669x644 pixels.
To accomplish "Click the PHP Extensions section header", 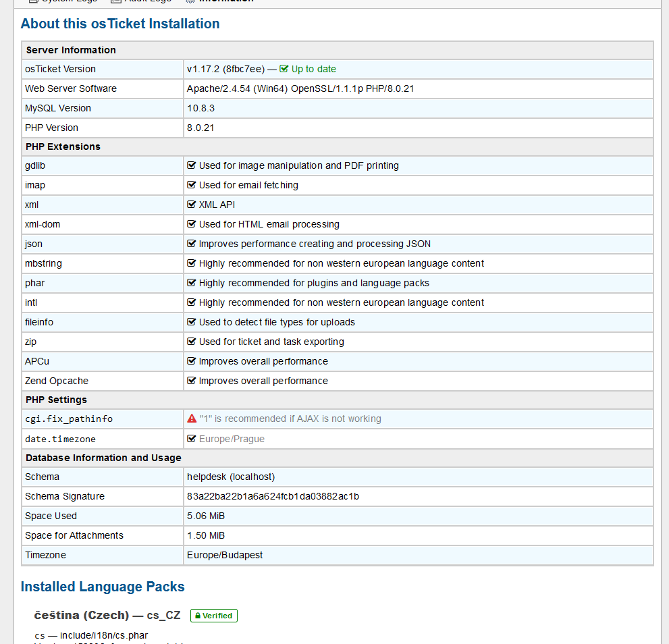I will [63, 146].
